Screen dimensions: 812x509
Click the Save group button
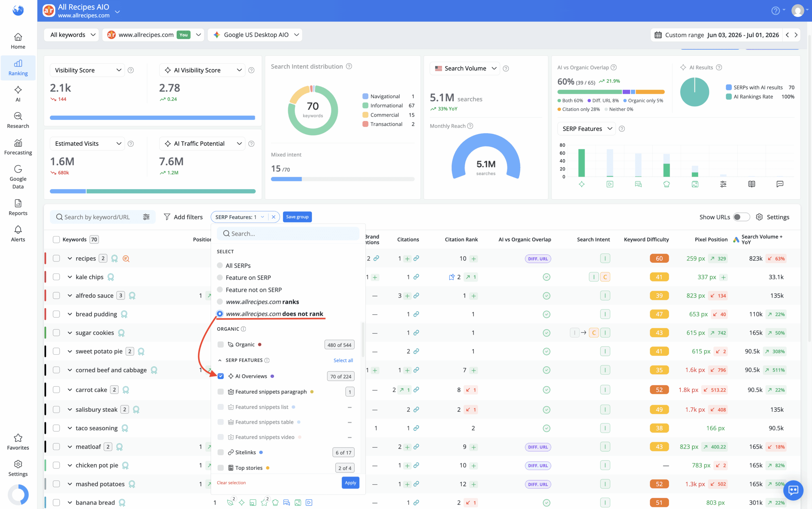[297, 217]
